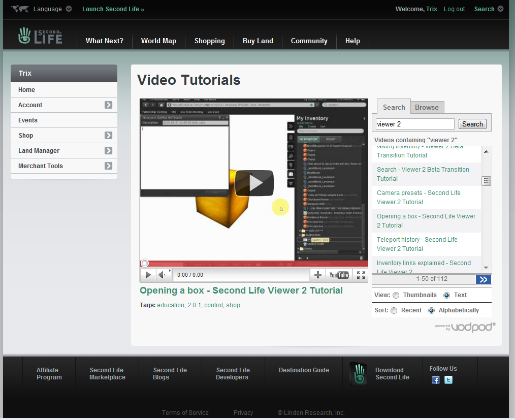Open the Language world map icon
515x420 pixels.
point(20,9)
